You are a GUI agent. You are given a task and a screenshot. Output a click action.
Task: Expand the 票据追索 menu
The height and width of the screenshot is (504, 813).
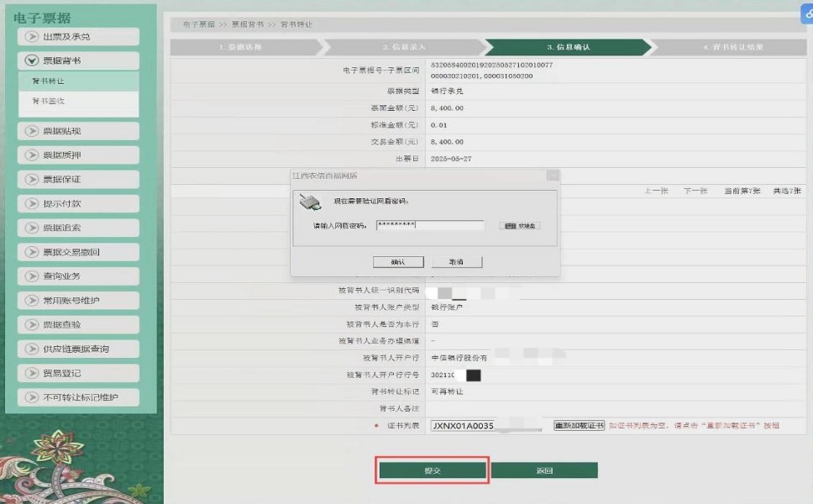click(78, 228)
